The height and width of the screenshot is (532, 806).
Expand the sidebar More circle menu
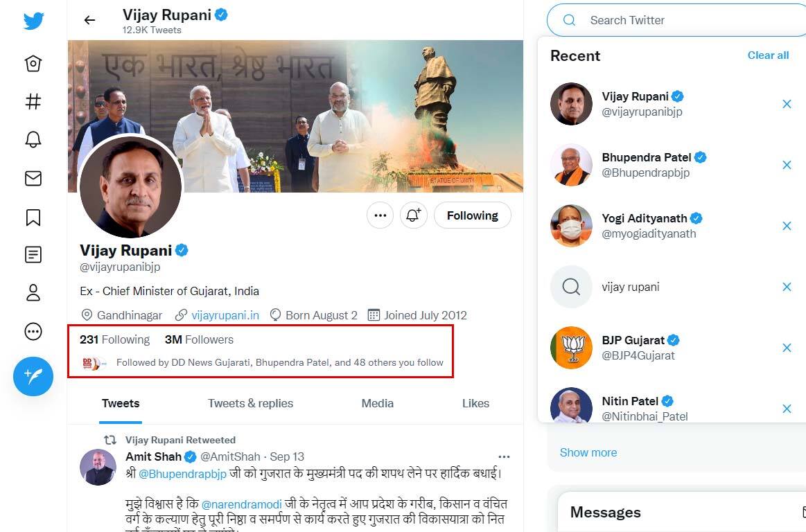[33, 332]
